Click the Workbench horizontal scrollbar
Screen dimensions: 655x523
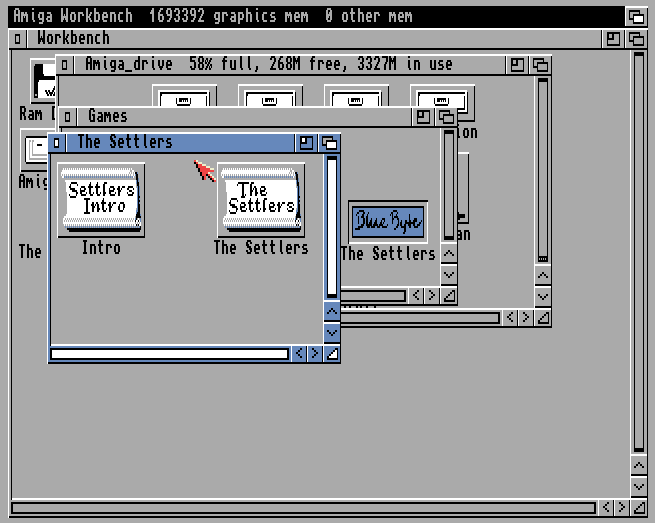(x=303, y=508)
